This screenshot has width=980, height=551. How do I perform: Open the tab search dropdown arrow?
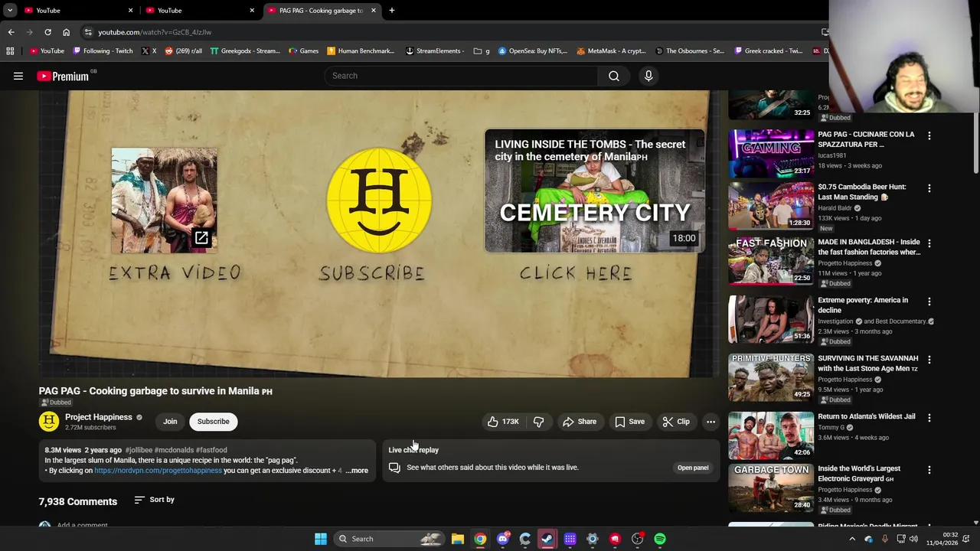pos(9,11)
